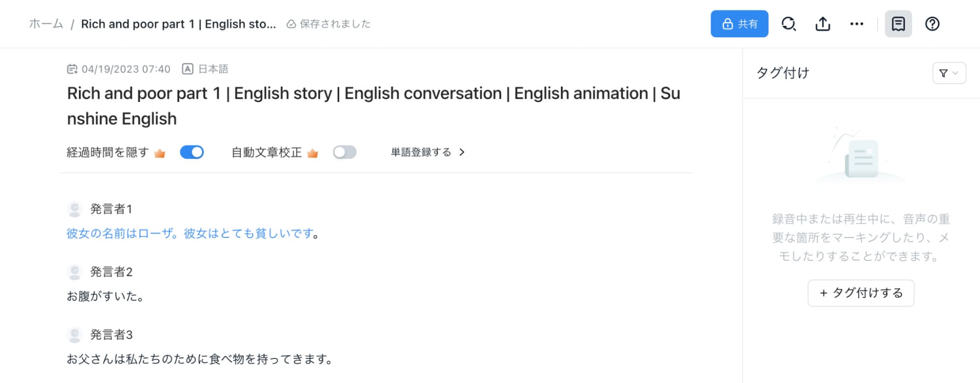
Task: Click the breadcrumb title Rich and poor part 1
Action: click(178, 24)
